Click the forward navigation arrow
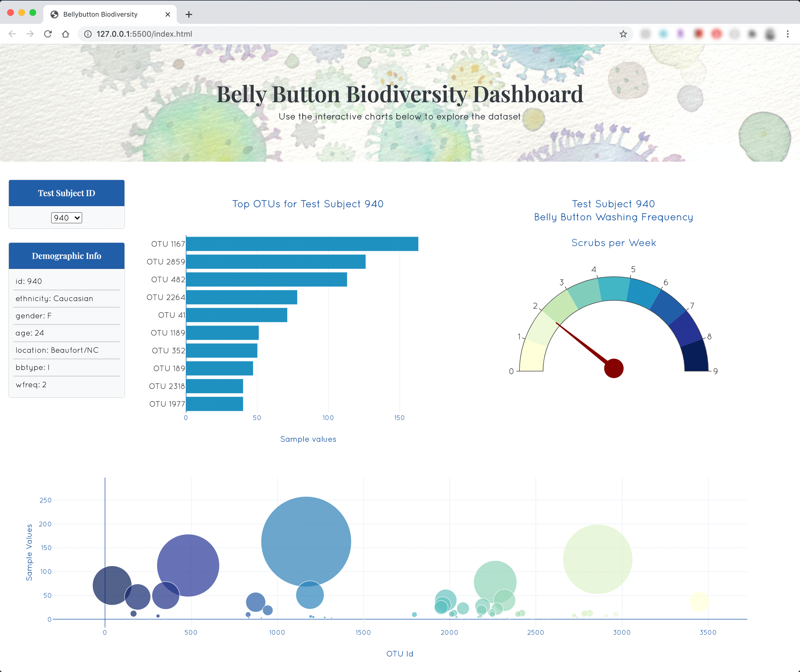Viewport: 800px width, 672px height. click(30, 34)
